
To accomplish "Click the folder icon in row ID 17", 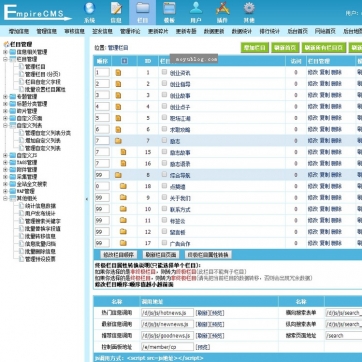I will click(x=123, y=243).
